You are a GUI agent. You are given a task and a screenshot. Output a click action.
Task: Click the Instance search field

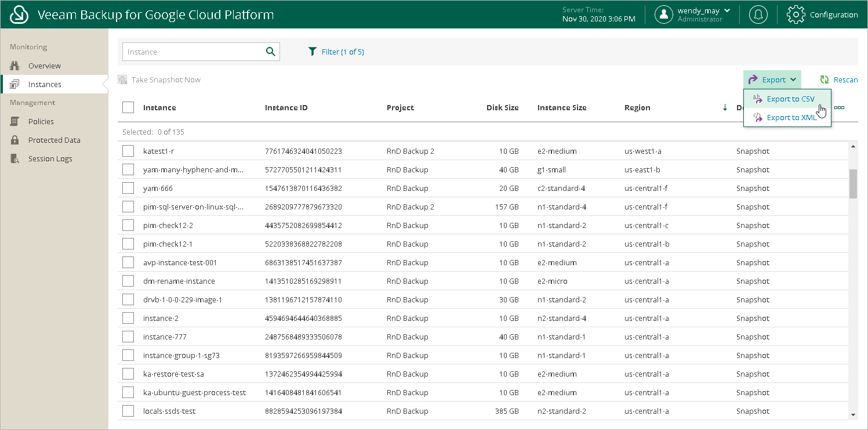click(x=191, y=52)
